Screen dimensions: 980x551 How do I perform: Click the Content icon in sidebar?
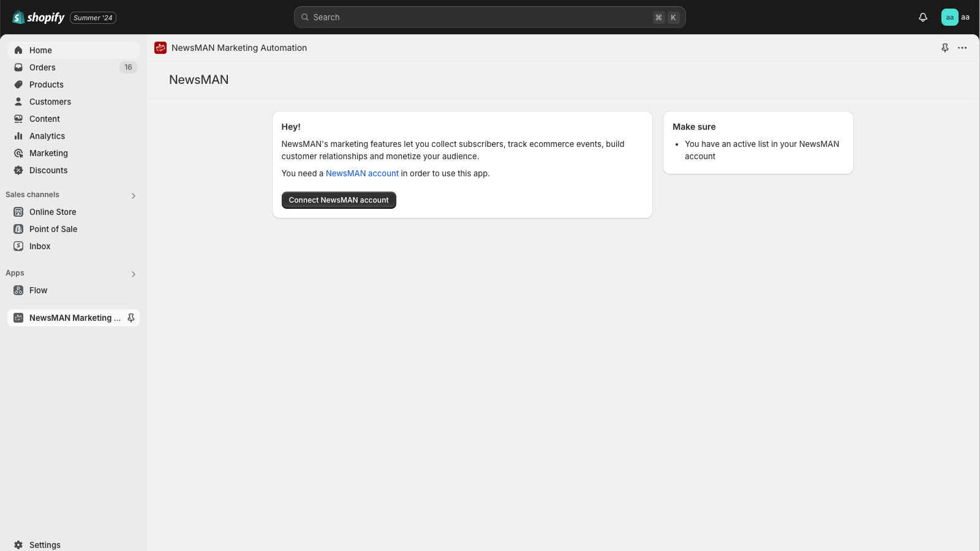point(18,119)
